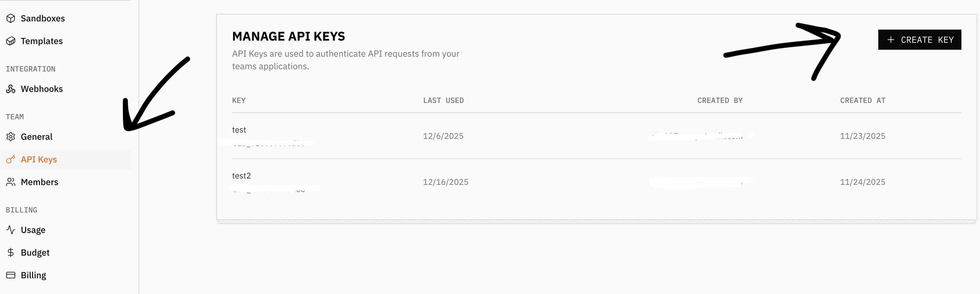
Task: Open Usage via the activity graph icon
Action: pyautogui.click(x=11, y=229)
